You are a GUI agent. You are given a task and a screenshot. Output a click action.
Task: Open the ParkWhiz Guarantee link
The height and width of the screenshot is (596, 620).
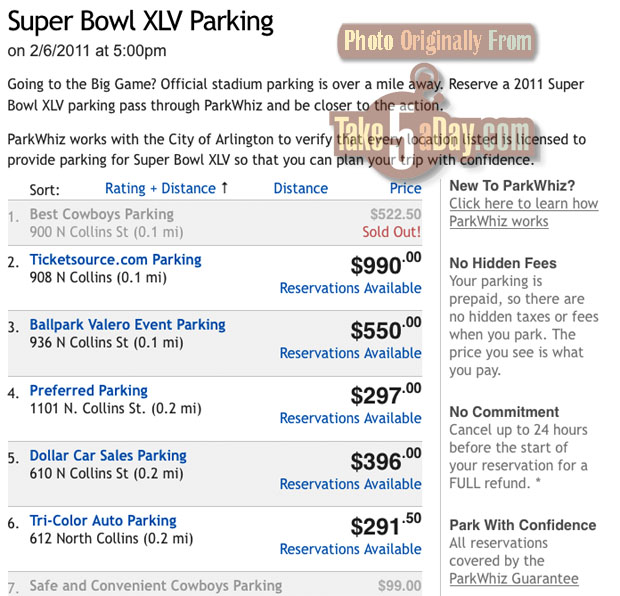coord(514,579)
